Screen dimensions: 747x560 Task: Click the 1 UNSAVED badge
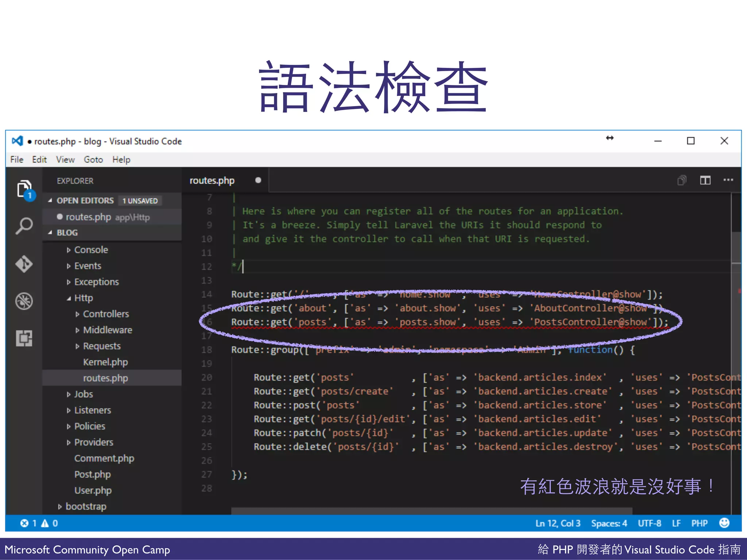[140, 201]
